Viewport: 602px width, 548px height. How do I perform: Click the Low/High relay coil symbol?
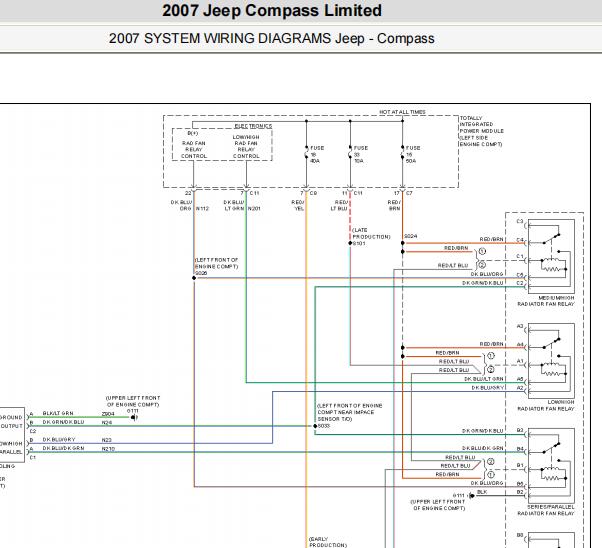(x=553, y=369)
